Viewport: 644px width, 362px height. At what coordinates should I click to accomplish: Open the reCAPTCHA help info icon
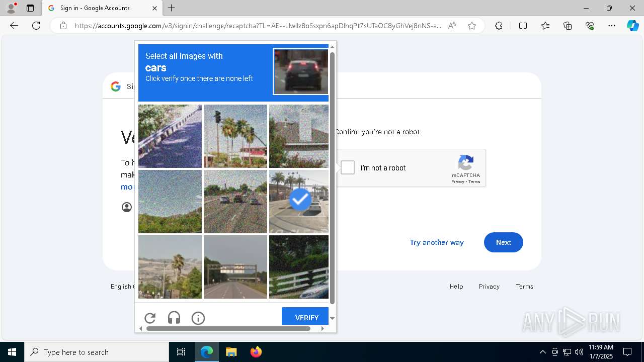pos(198,318)
